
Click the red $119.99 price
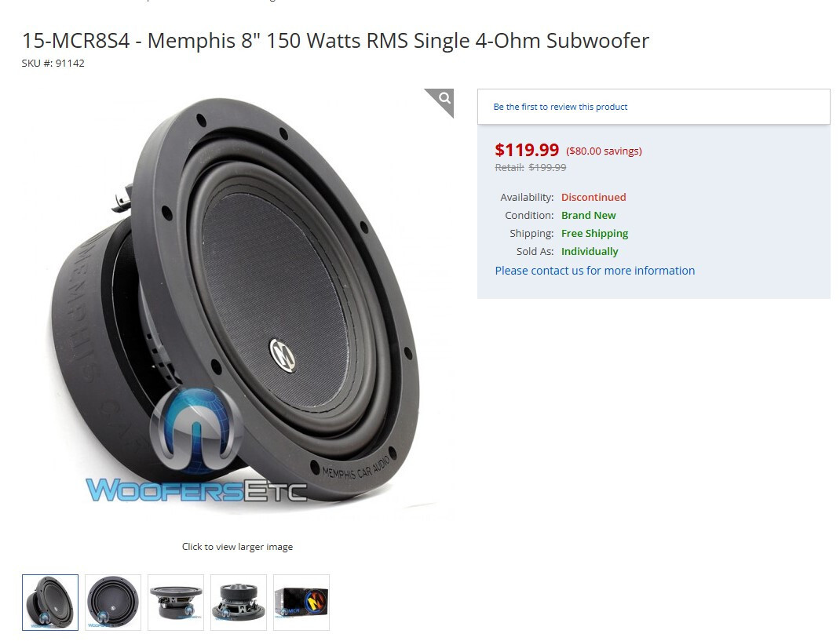point(527,149)
